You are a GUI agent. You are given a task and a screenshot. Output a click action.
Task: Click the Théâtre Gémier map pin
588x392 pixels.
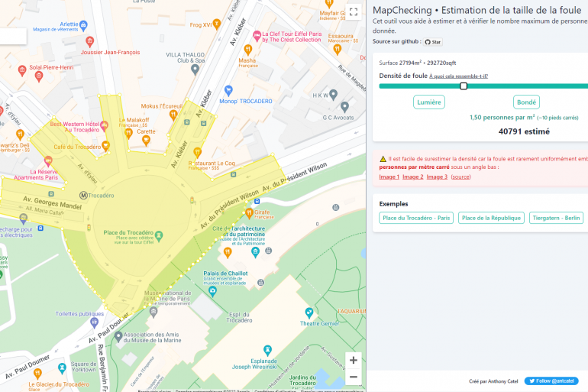click(x=309, y=313)
